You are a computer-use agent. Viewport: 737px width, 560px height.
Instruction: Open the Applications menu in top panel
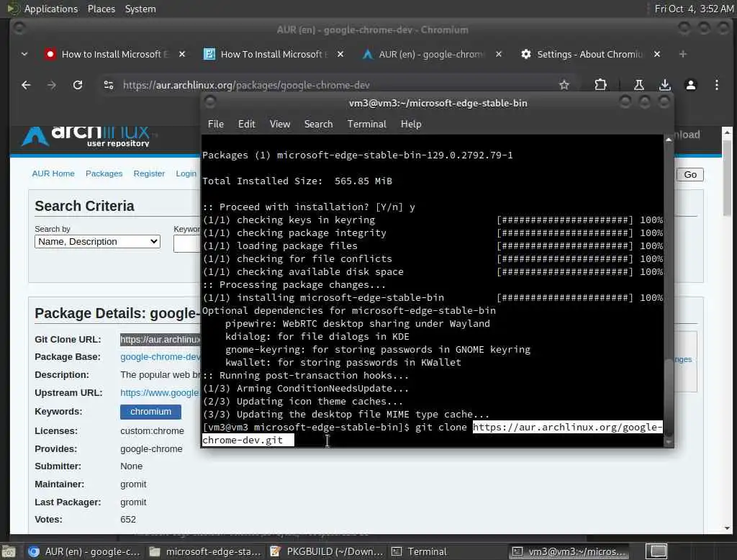click(x=51, y=9)
